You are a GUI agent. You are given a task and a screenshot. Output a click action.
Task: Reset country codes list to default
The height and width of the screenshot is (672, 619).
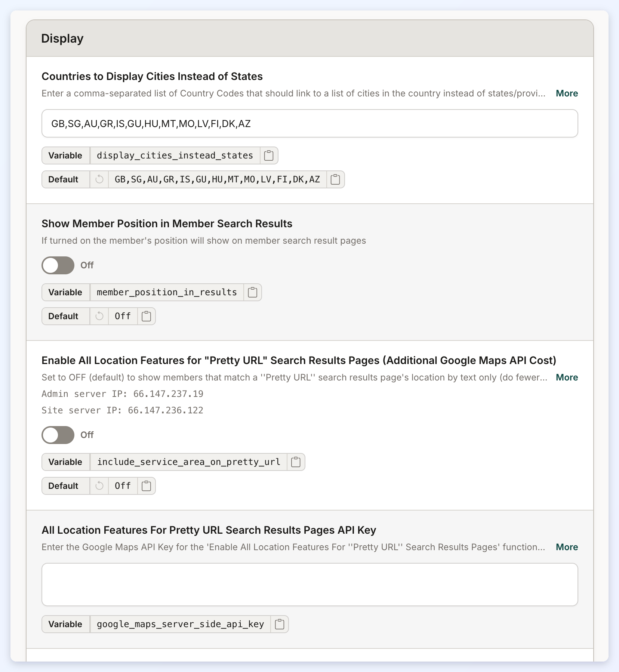pos(99,179)
